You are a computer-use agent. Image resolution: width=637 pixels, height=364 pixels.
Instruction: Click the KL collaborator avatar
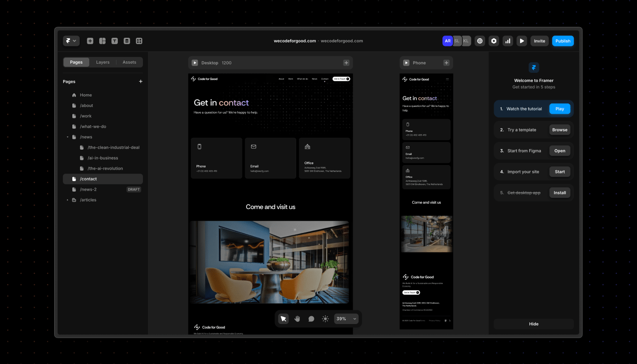[x=466, y=41]
